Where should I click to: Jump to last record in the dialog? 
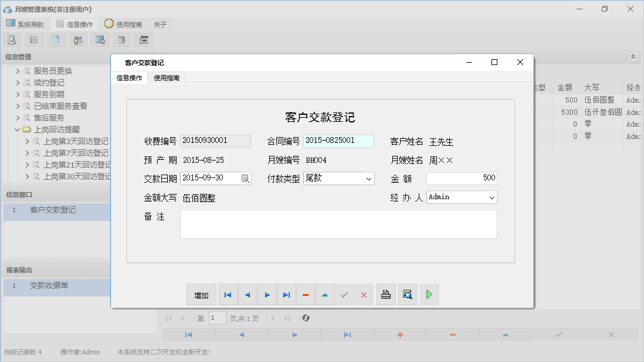point(286,295)
